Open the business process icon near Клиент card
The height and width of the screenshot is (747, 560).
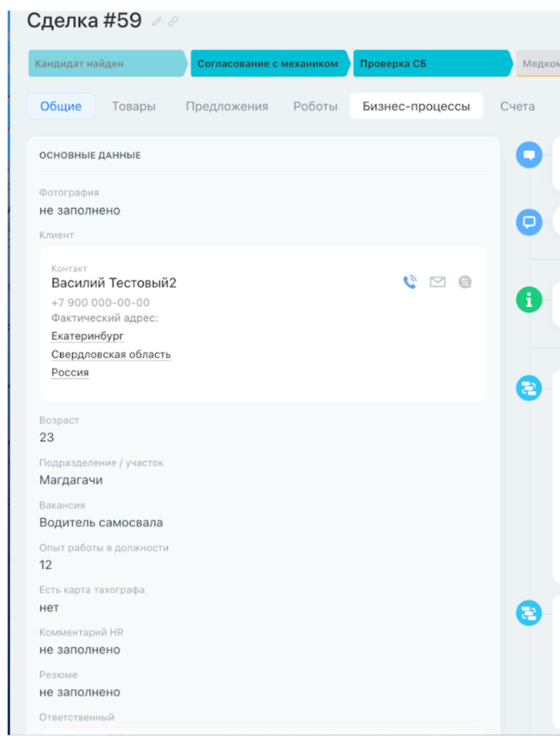(x=529, y=388)
